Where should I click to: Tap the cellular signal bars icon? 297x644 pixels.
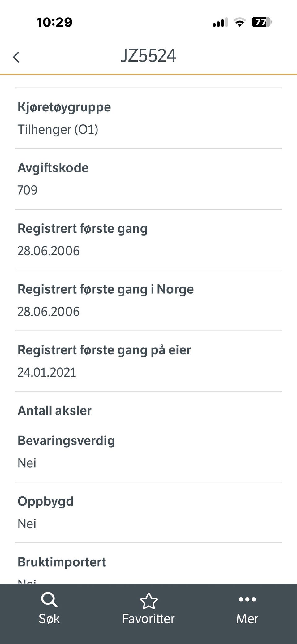pos(220,22)
